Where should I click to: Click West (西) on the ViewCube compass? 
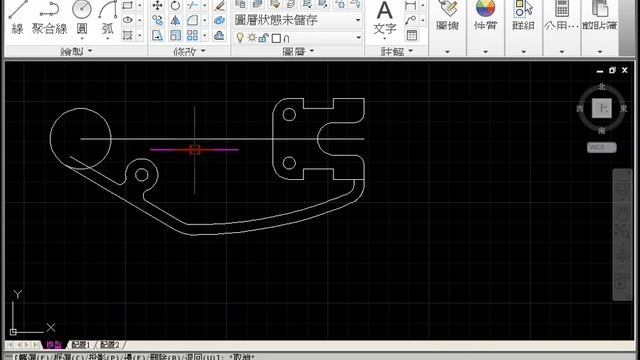click(580, 108)
